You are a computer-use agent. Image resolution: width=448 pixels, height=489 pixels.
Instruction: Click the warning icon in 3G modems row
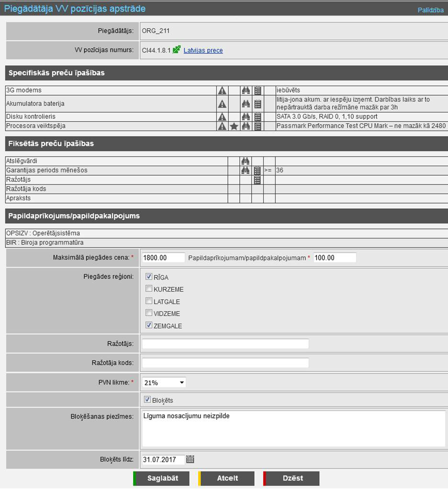[x=222, y=90]
